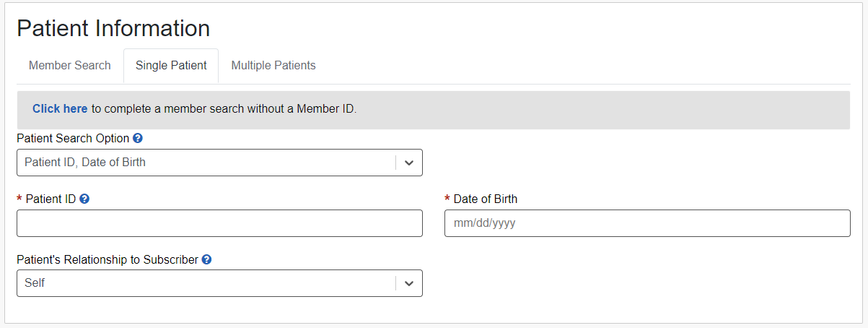868x328 pixels.
Task: Click the Date of Birth mm/dd/yyyy field
Action: (647, 223)
